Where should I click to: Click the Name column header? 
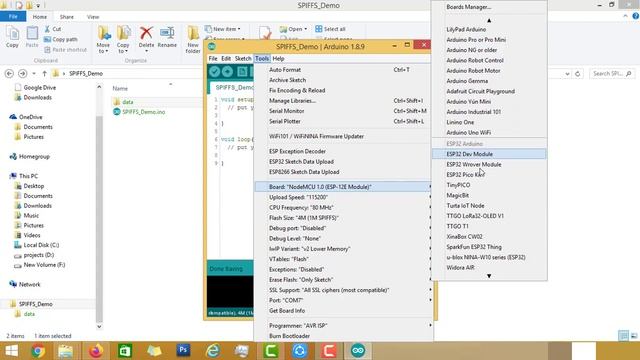(120, 88)
